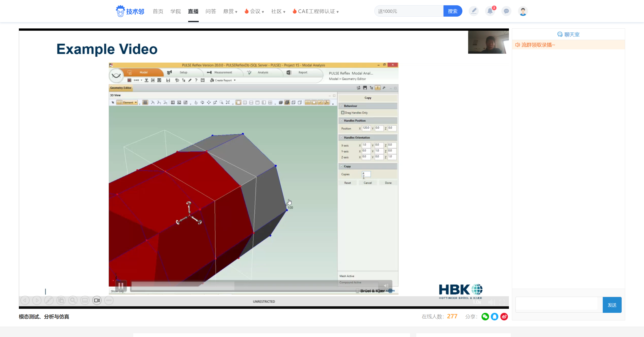Click the pencil write-post icon in header

[474, 11]
